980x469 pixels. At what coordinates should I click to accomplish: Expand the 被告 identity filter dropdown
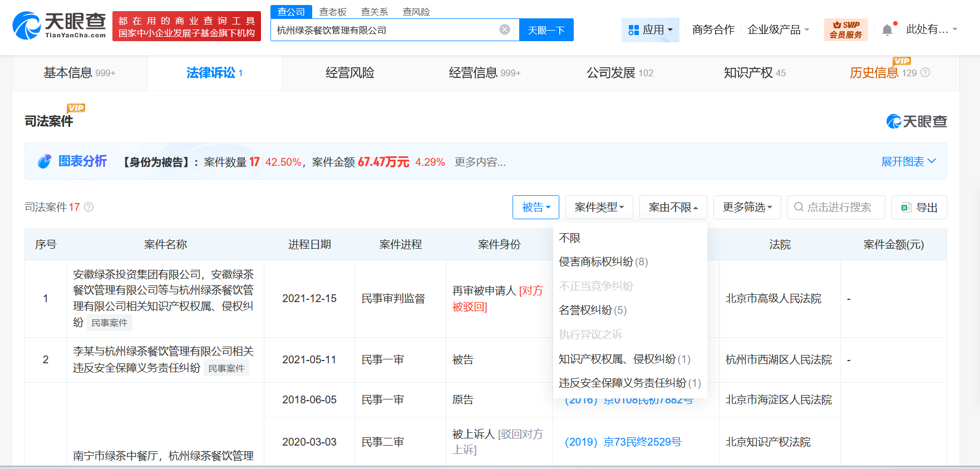click(535, 208)
